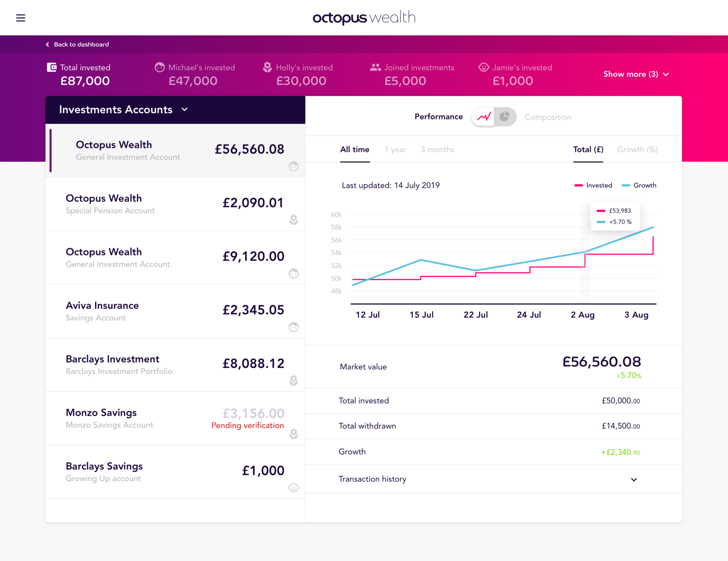Screen dimensions: 728x561
Task: Switch to Performance line chart view
Action: 483,117
